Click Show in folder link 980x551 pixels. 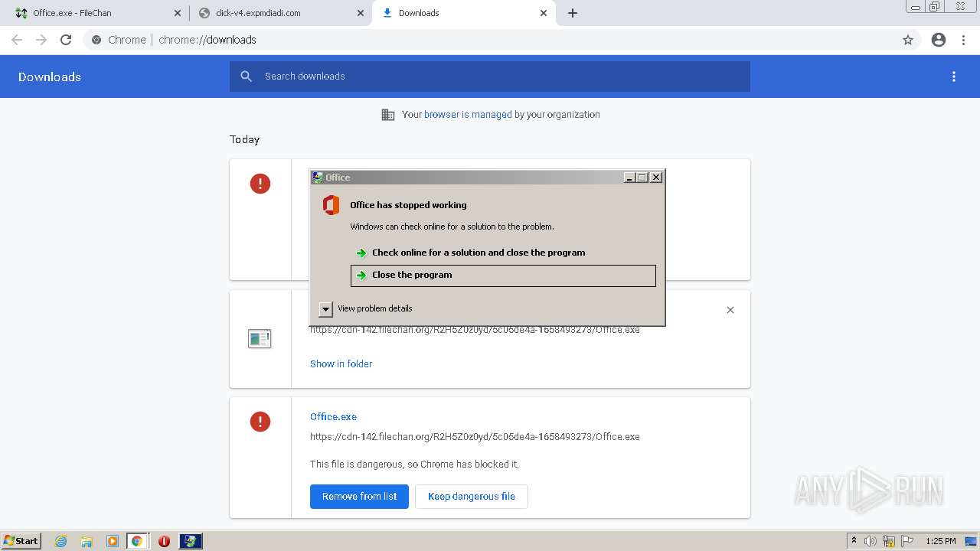[x=341, y=364]
